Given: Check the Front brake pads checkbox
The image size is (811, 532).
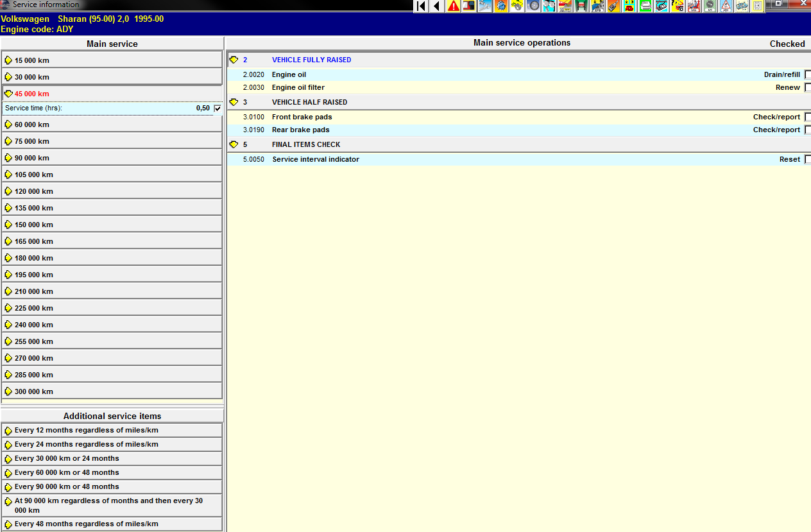Looking at the screenshot, I should click(x=808, y=117).
